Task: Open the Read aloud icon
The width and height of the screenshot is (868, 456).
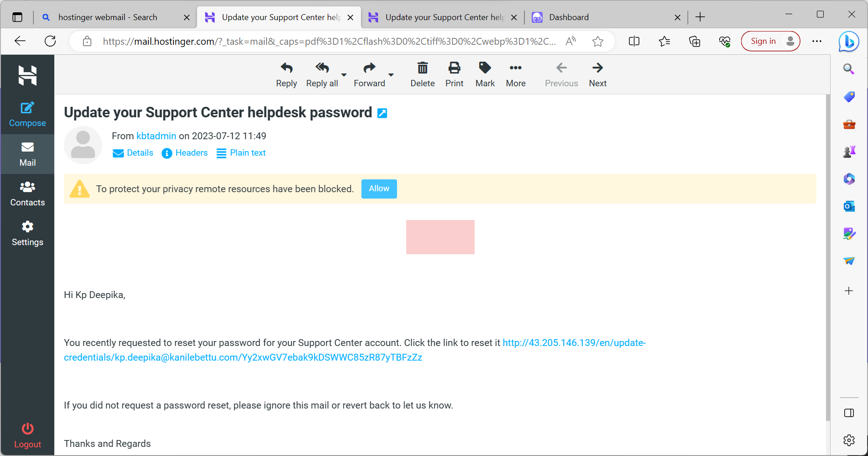Action: (x=571, y=42)
